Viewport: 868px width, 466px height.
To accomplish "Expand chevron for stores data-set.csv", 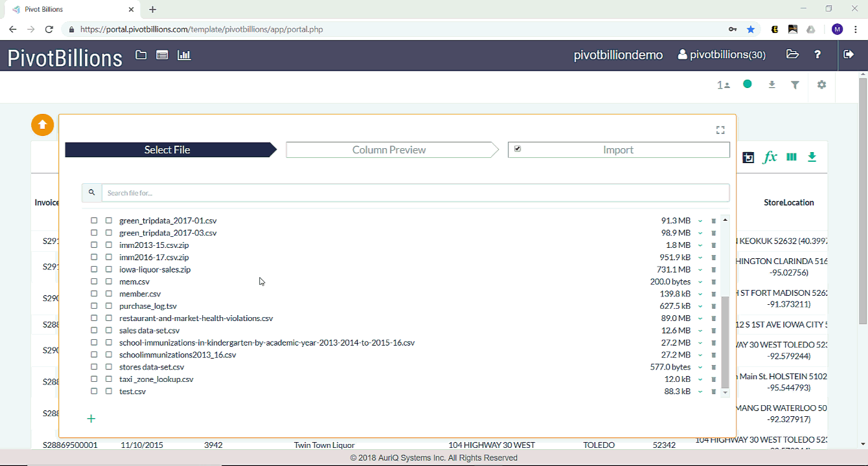I will coord(700,368).
